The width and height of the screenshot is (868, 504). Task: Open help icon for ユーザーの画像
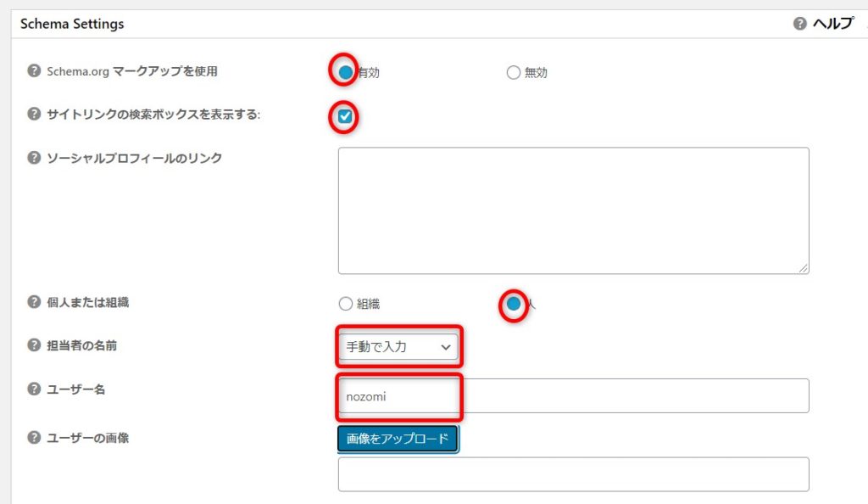tap(34, 438)
